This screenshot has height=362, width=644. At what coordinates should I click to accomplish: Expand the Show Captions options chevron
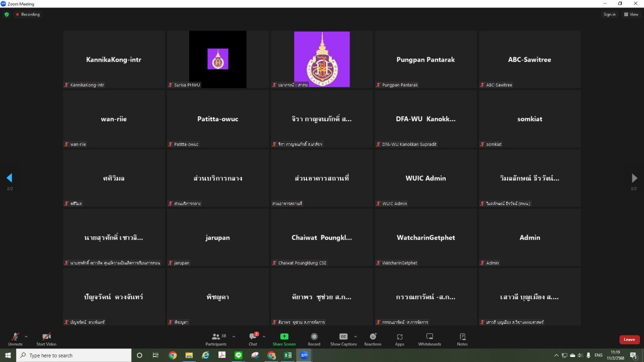coord(355,336)
